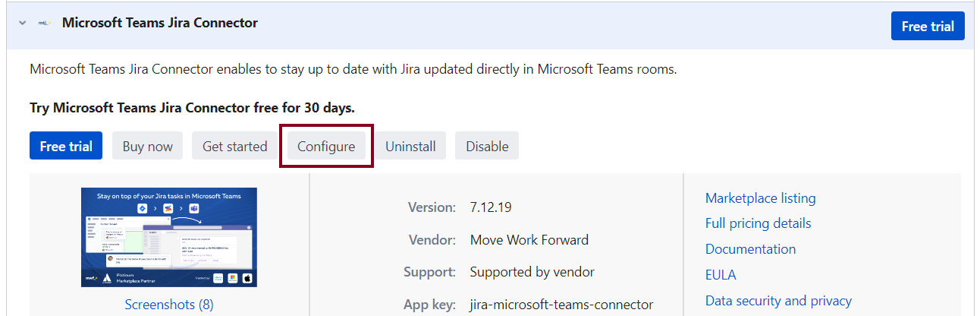View the EULA link
This screenshot has height=316, width=980.
(721, 275)
